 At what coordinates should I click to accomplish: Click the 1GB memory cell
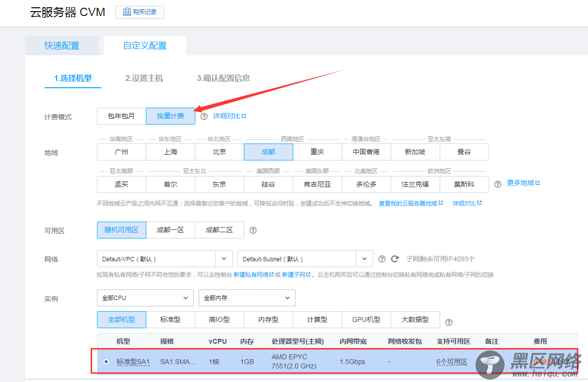(x=247, y=362)
